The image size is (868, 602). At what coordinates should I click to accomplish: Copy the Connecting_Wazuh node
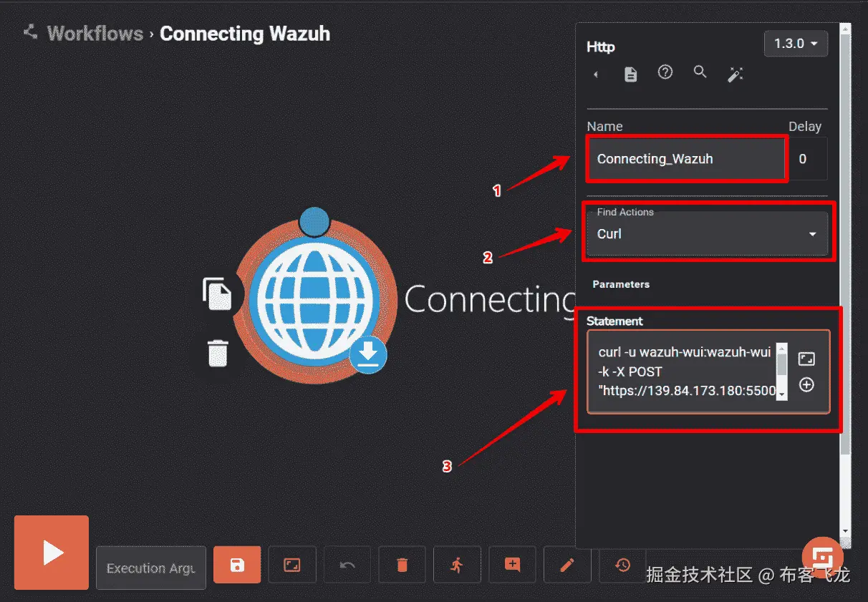click(218, 294)
